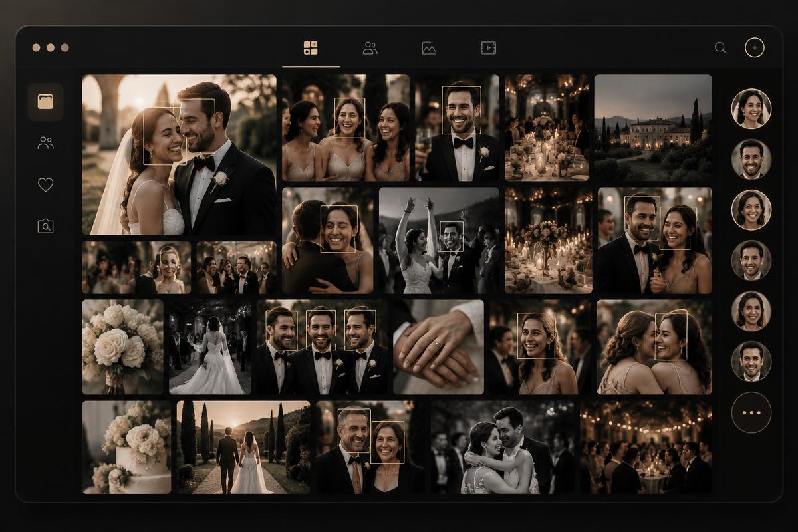This screenshot has height=532, width=798.
Task: Open black-and-white couple hugging photo
Action: click(x=502, y=447)
